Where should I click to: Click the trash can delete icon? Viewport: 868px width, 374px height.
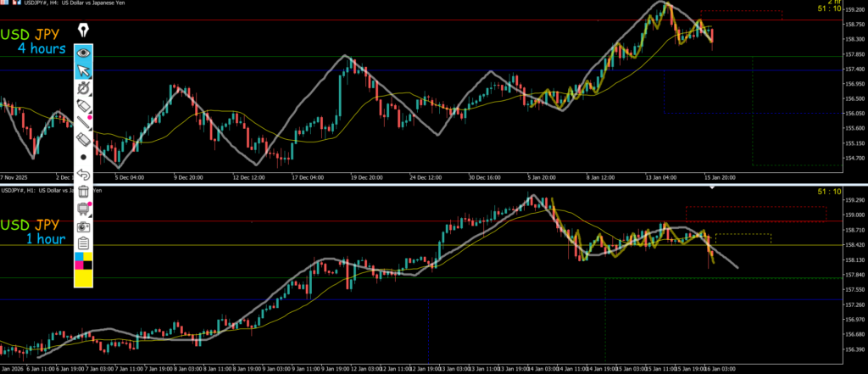coord(83,192)
